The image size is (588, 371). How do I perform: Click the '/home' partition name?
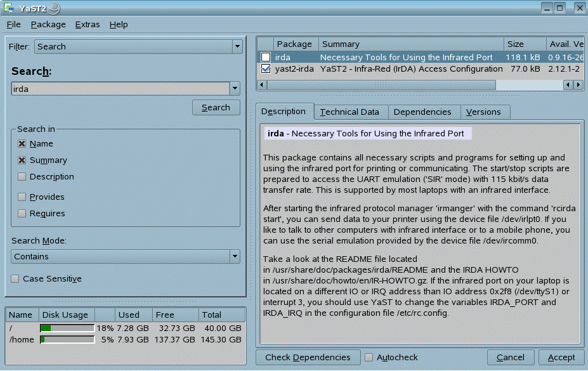tap(22, 340)
